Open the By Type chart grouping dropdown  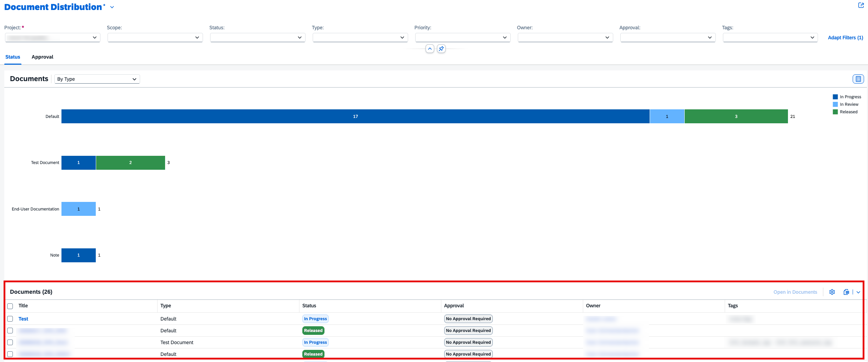97,79
